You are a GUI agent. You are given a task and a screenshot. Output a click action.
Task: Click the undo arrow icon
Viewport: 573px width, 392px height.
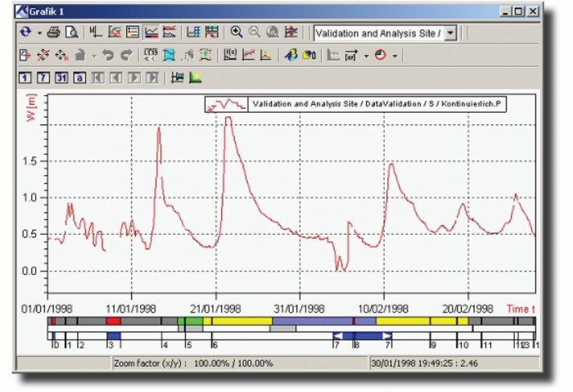coord(108,55)
